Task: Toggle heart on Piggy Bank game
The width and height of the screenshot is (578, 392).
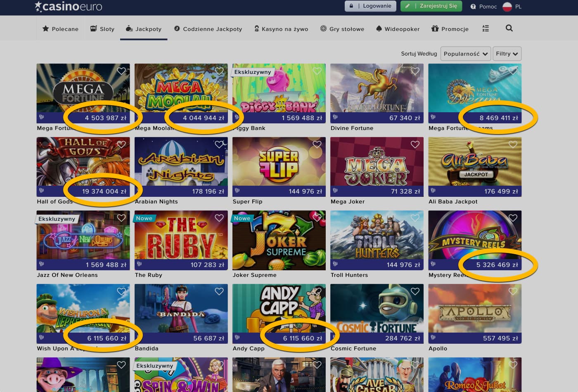Action: 317,71
